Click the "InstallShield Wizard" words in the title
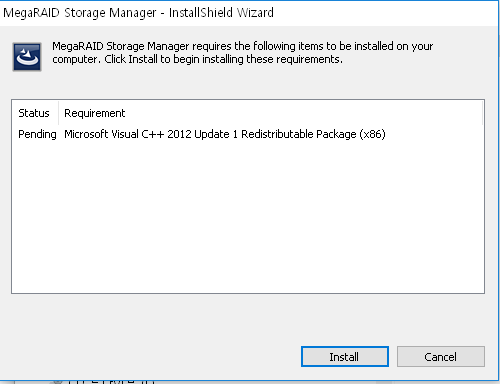Image resolution: width=500 pixels, height=384 pixels. 221,13
